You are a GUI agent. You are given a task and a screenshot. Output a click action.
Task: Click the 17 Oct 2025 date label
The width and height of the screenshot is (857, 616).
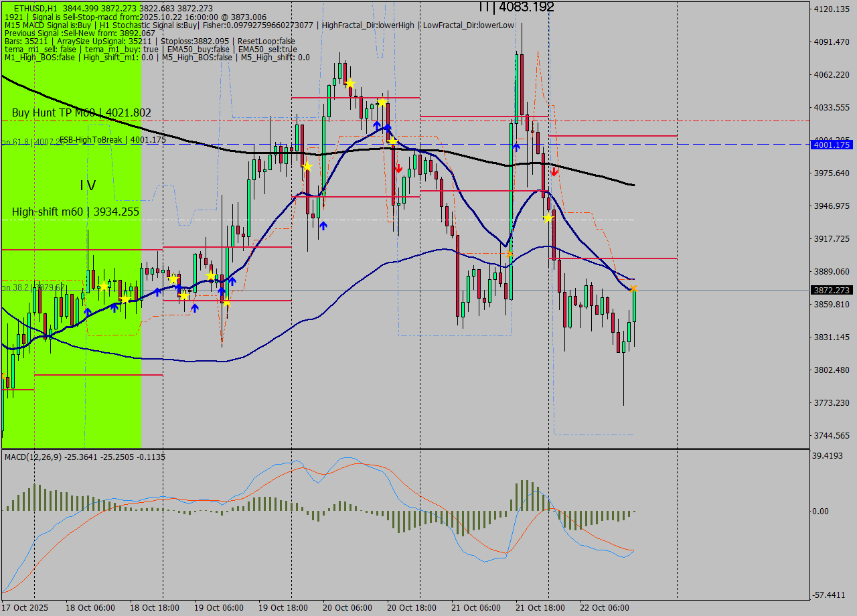(x=25, y=607)
